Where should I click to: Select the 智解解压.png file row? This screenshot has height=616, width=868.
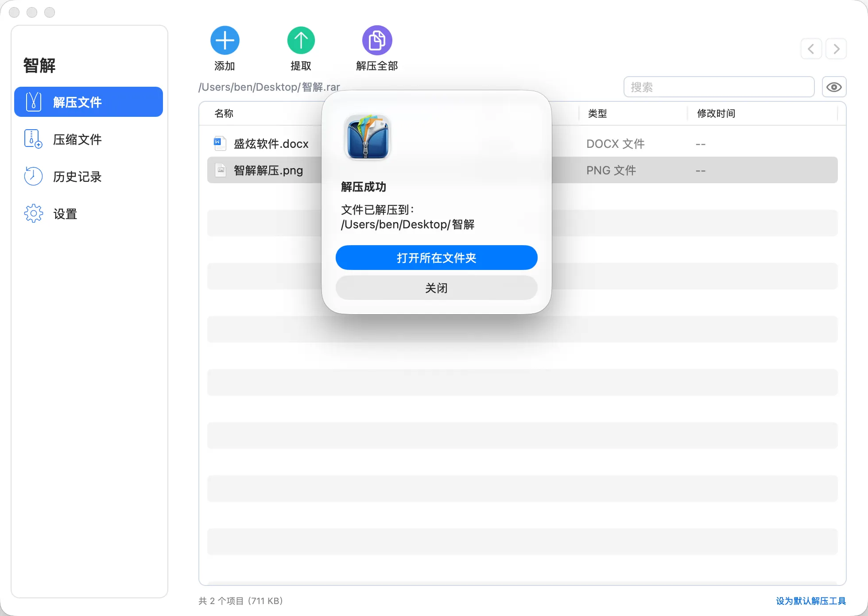(x=523, y=170)
